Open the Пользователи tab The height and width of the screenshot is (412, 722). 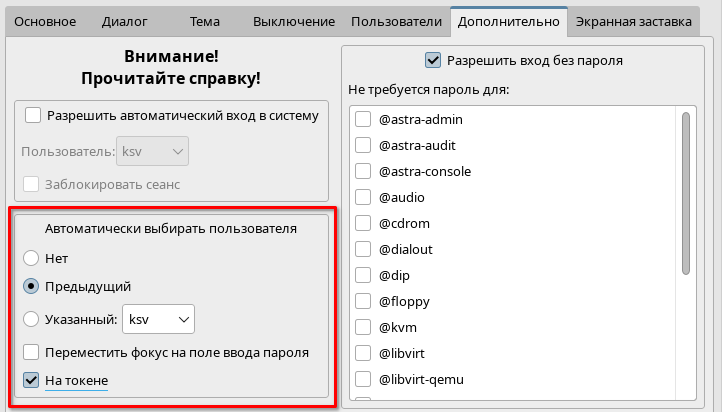(396, 20)
